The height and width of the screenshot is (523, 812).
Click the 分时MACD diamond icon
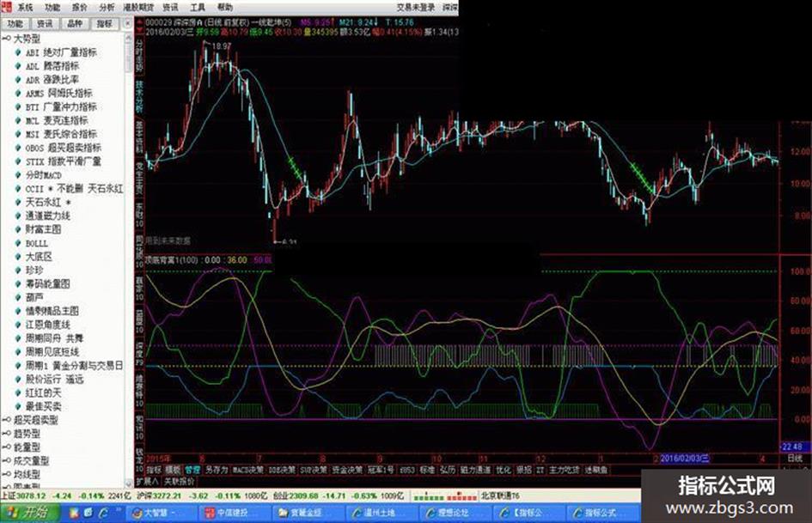pyautogui.click(x=19, y=175)
